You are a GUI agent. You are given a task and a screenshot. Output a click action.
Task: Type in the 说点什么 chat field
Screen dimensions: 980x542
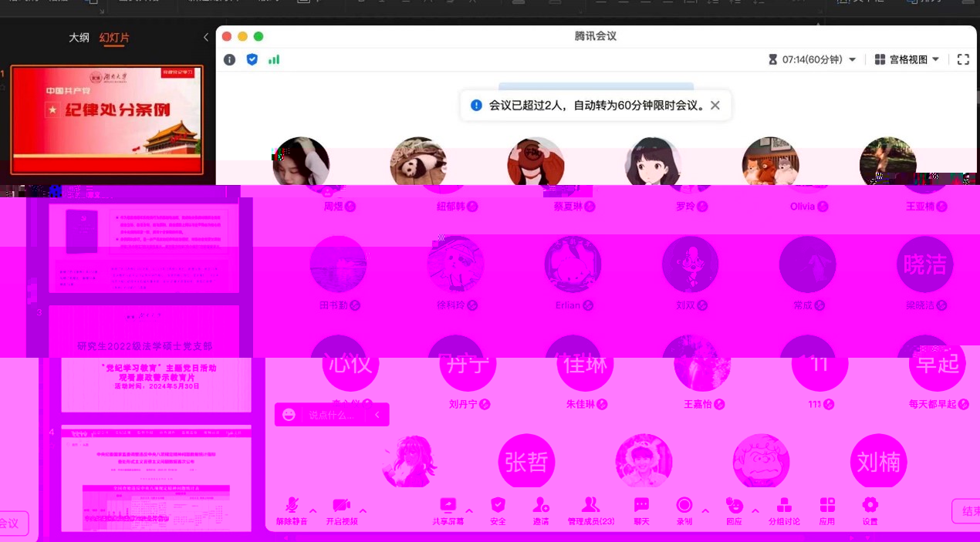pos(332,415)
